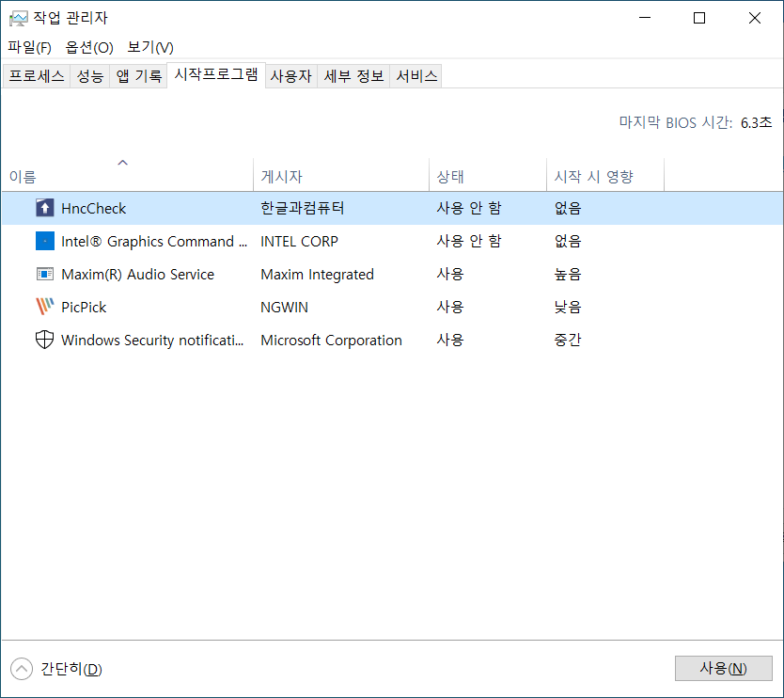Click 사용 status of PicPick row
The height and width of the screenshot is (698, 784).
tap(450, 308)
